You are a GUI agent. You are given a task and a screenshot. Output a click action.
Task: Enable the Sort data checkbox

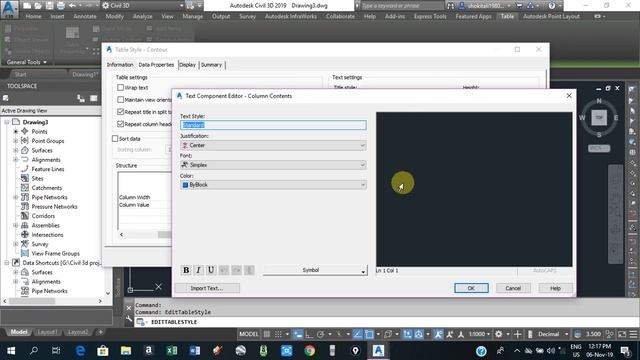(115, 139)
